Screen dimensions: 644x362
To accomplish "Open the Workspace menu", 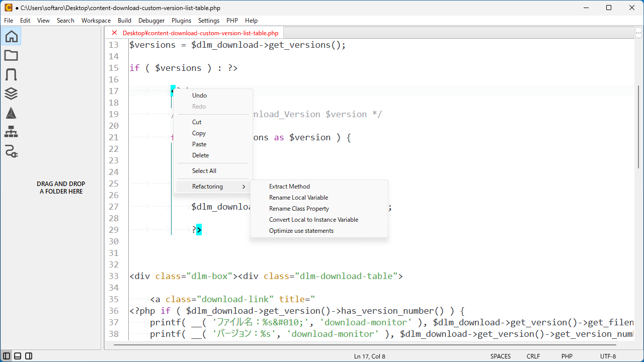I will click(96, 21).
